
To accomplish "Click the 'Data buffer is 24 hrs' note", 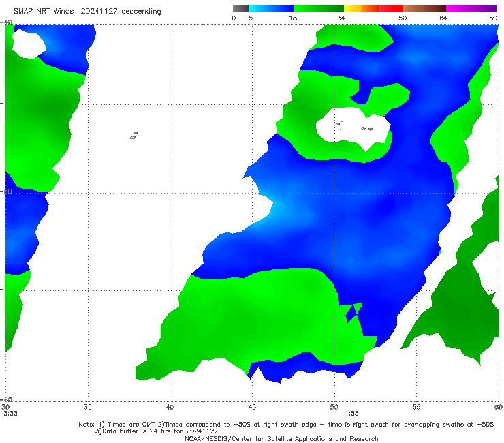I will (157, 431).
